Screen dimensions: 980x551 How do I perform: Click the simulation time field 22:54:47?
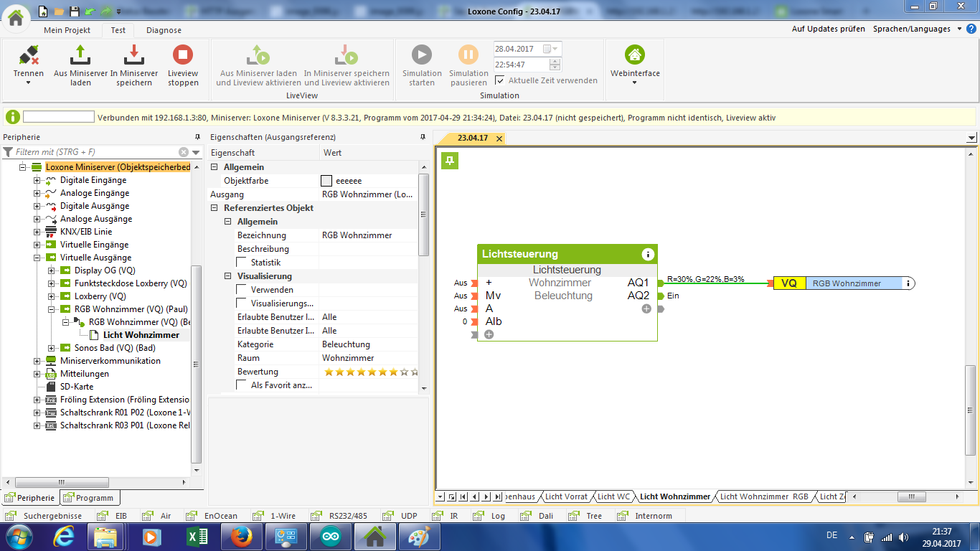point(522,65)
